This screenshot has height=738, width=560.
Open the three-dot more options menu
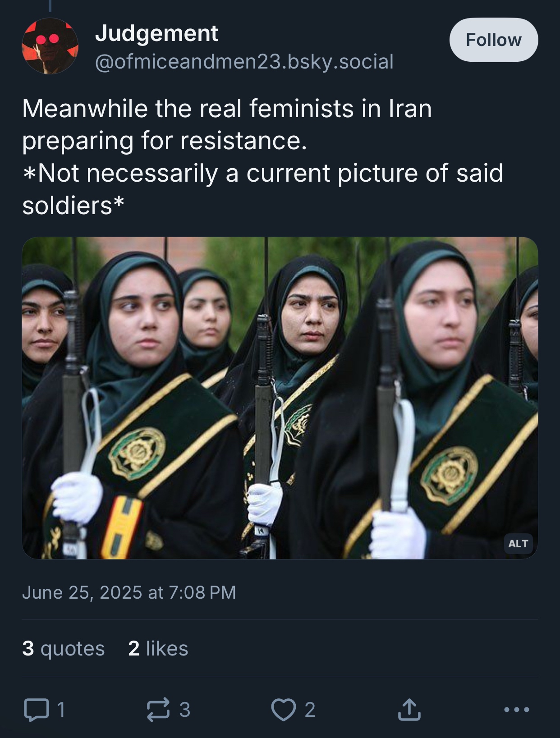tap(517, 710)
